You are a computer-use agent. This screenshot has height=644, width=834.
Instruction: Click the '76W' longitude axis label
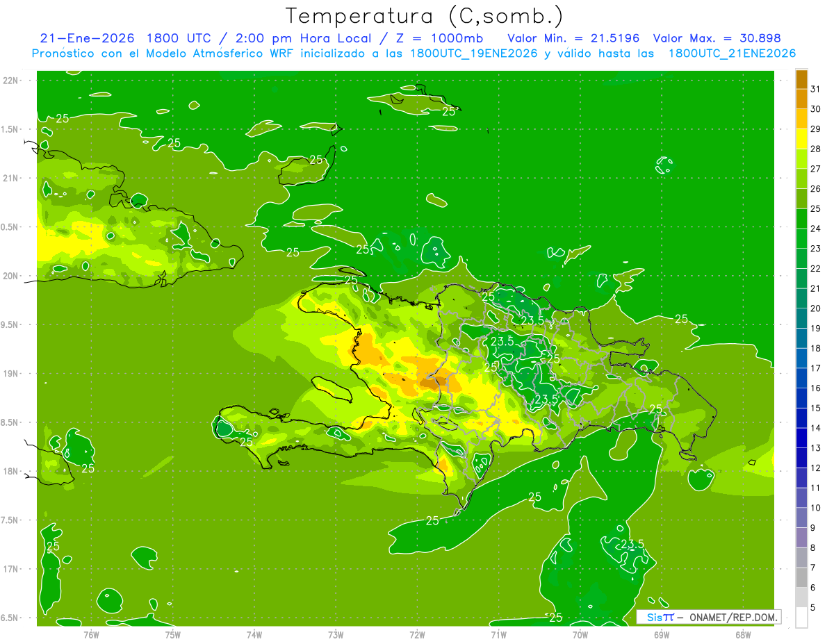point(91,634)
